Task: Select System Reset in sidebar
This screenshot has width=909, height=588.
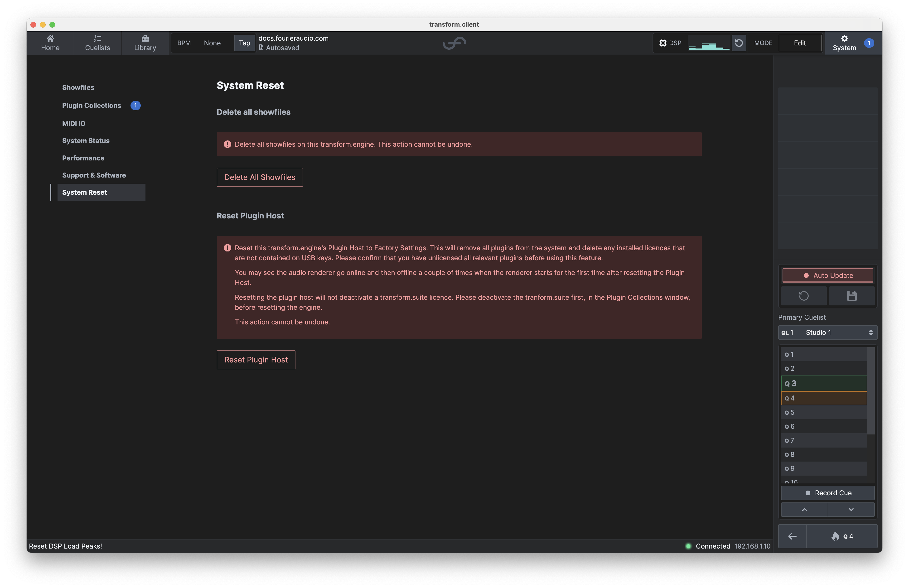Action: tap(101, 192)
